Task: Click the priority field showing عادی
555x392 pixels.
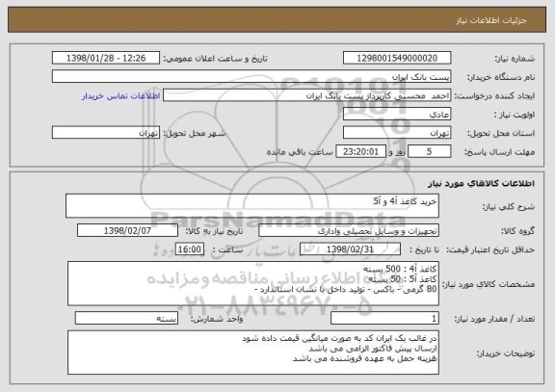Action: point(397,114)
